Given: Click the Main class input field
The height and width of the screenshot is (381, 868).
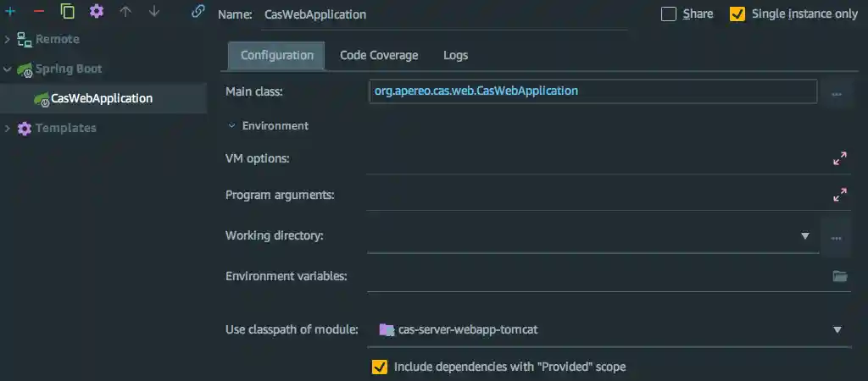Looking at the screenshot, I should (x=593, y=91).
